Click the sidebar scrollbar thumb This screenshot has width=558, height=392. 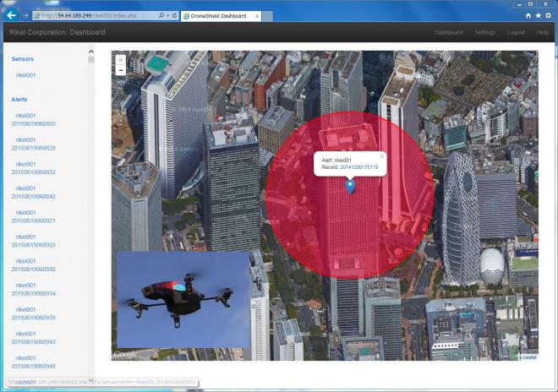91,60
